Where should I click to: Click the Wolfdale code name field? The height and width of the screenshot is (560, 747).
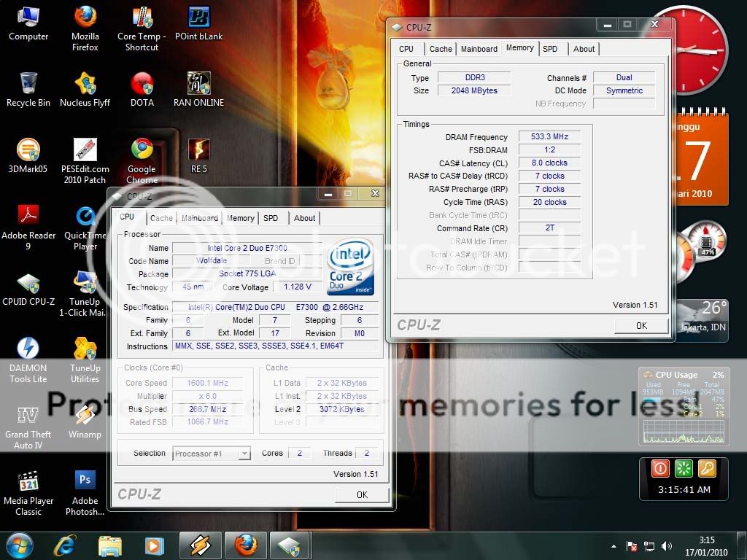[211, 261]
